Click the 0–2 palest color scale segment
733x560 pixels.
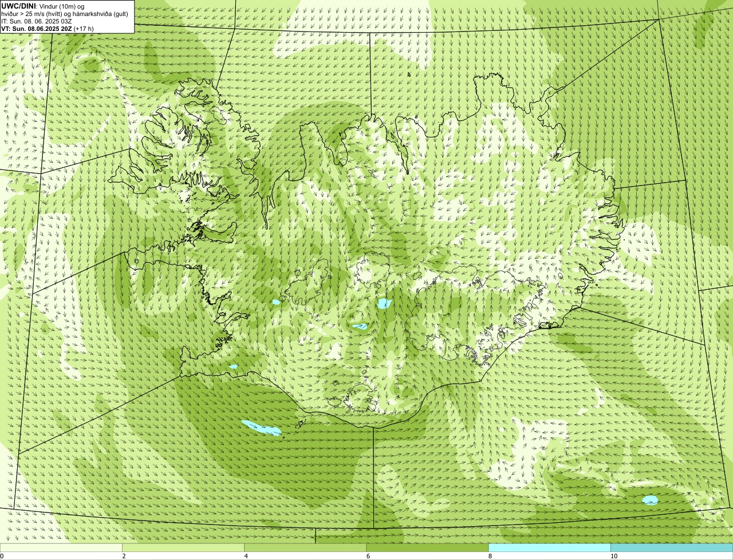(61, 548)
